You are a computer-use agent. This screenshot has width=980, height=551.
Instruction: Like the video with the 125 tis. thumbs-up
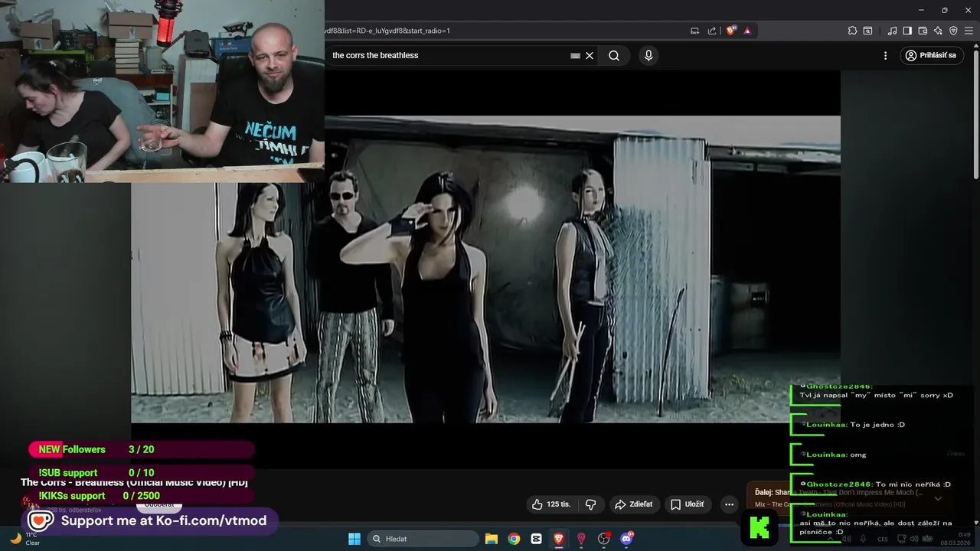[551, 504]
